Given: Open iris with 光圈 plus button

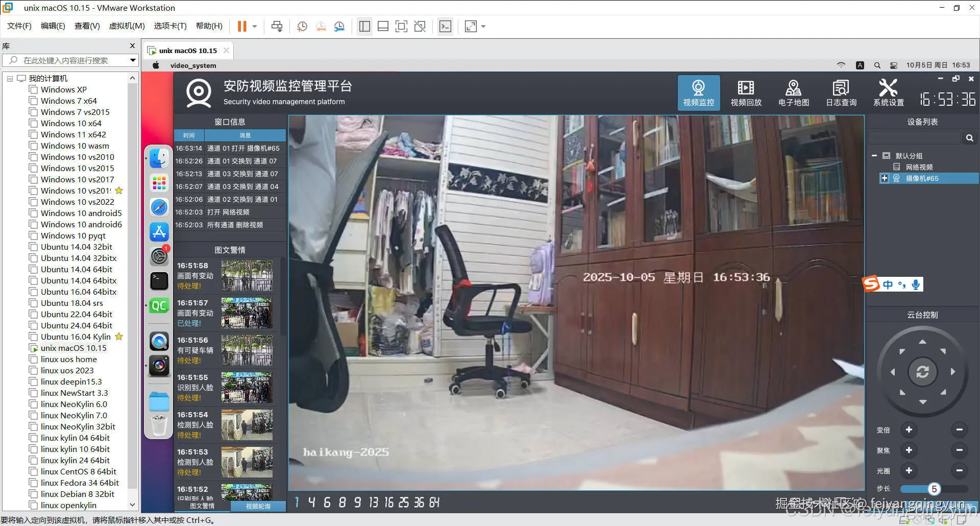Looking at the screenshot, I should [x=909, y=471].
